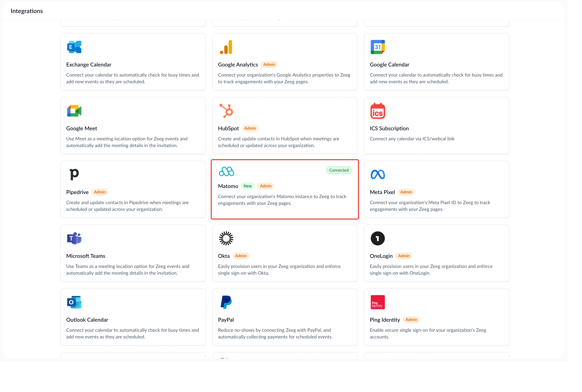The height and width of the screenshot is (392, 582).
Task: Click the OneLogin card description text
Action: coord(431,269)
